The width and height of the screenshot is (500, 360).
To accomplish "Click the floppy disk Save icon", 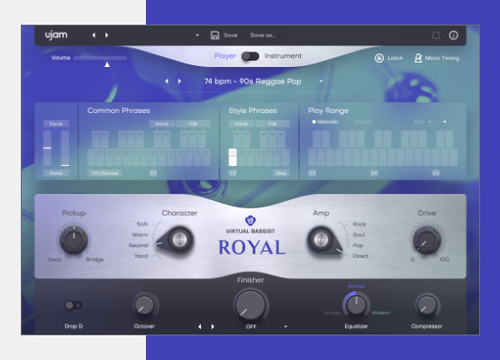I will (215, 35).
